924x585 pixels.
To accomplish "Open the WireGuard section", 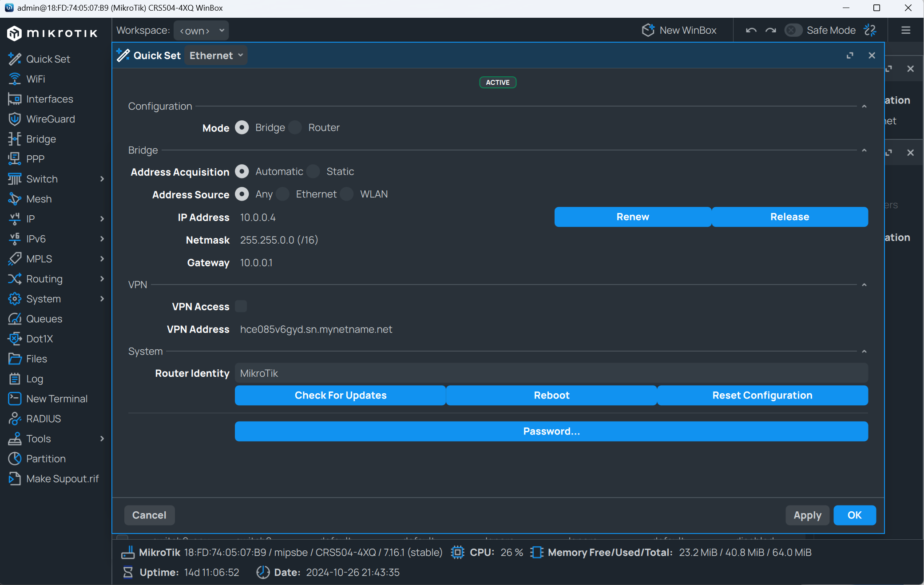I will point(50,119).
